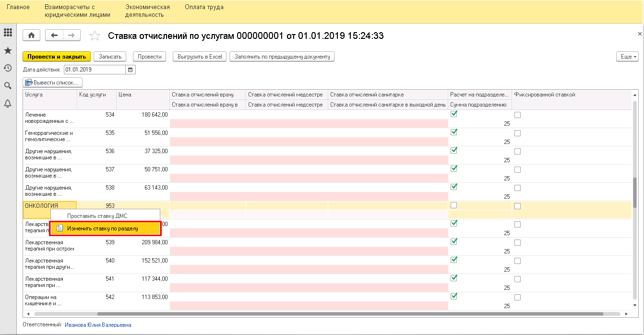Add document to favorites with star outline
The height and width of the screenshot is (335, 644).
point(95,36)
